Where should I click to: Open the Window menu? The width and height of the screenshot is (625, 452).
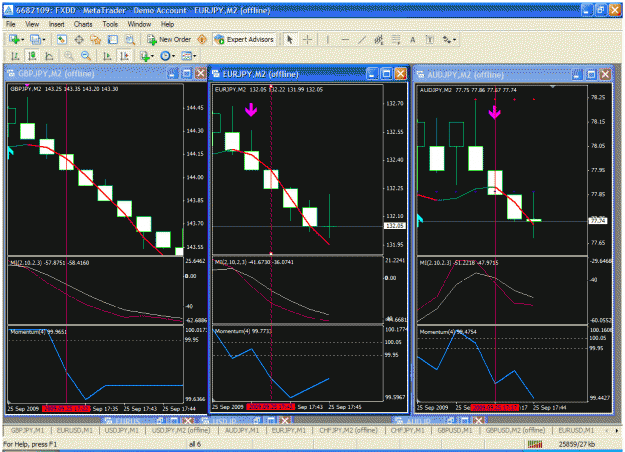139,24
